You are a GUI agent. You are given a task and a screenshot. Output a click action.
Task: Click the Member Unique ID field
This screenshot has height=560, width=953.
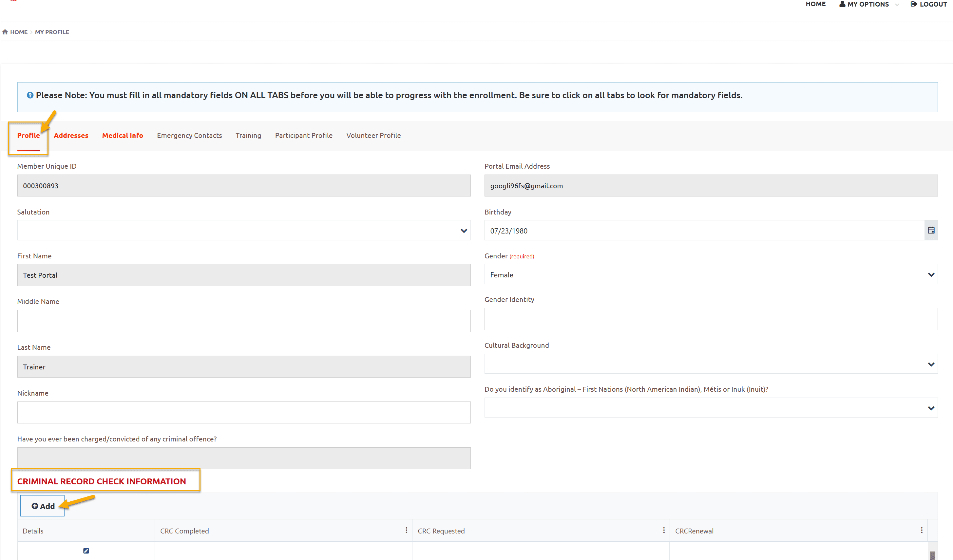point(244,186)
